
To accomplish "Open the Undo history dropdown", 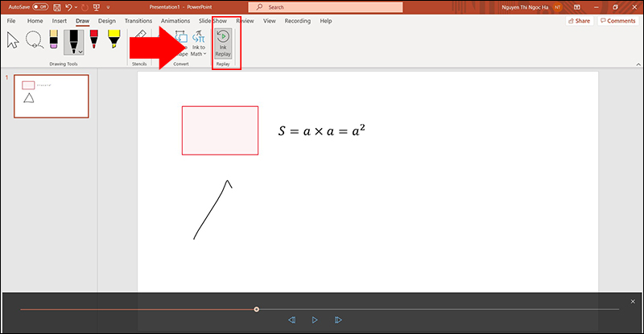I will point(76,7).
